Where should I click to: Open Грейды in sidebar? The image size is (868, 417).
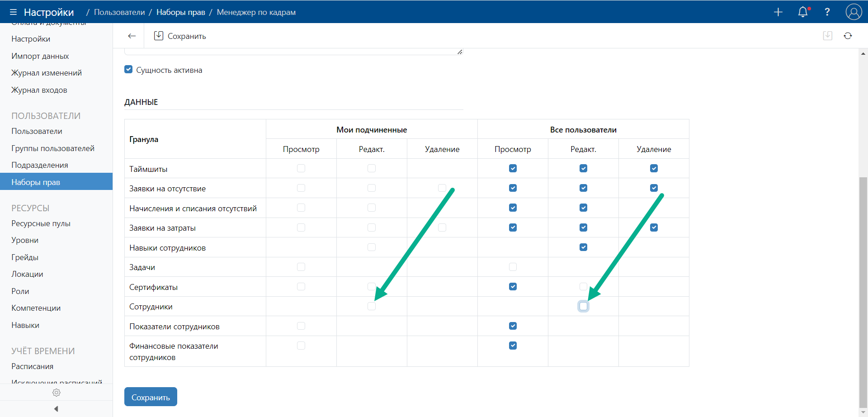click(25, 257)
